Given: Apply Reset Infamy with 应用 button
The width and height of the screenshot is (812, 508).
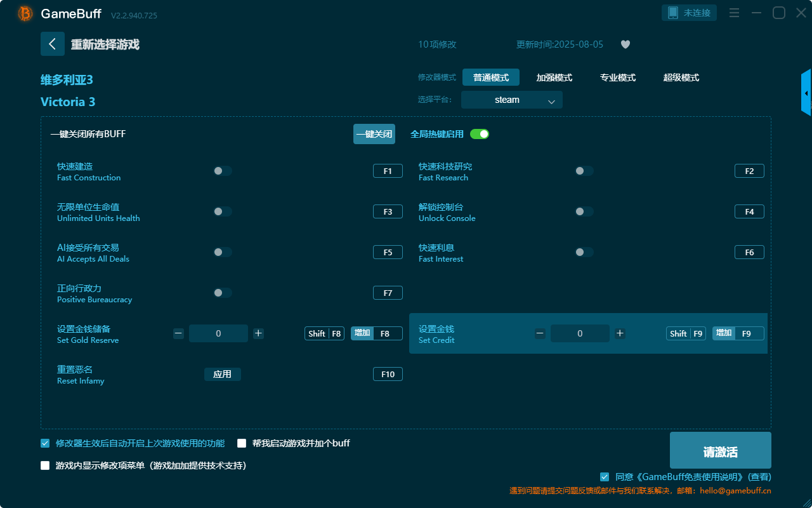Looking at the screenshot, I should pos(223,374).
